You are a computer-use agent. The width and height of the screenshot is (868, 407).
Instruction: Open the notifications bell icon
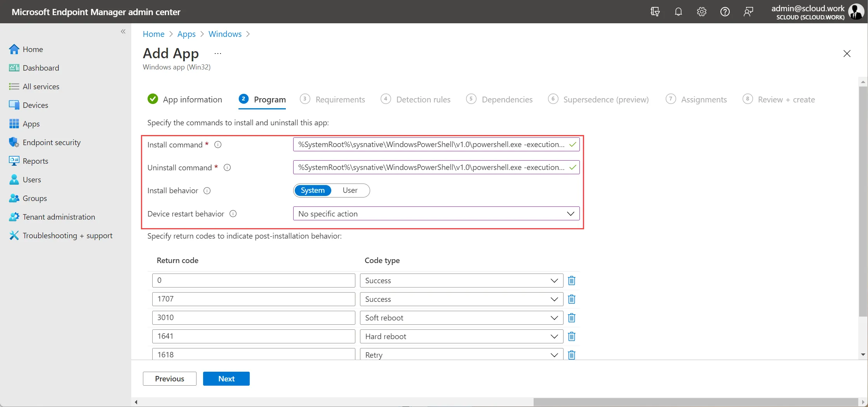pos(678,12)
